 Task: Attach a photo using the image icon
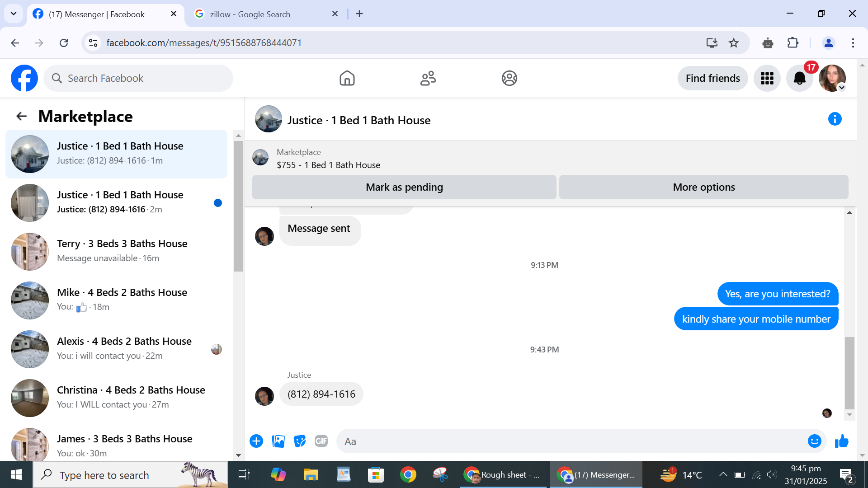(x=278, y=441)
